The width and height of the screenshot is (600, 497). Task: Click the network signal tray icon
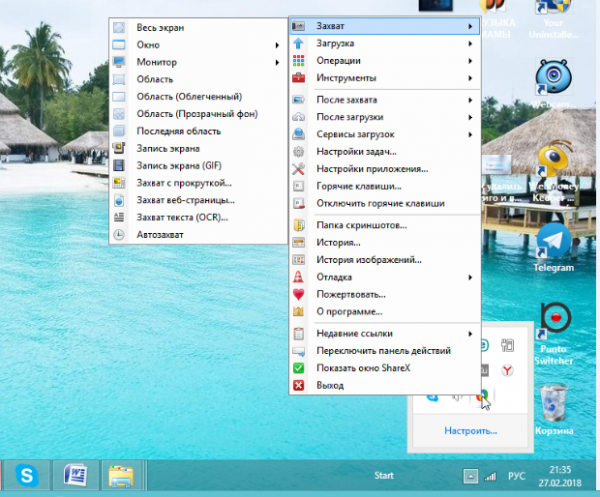tap(490, 477)
